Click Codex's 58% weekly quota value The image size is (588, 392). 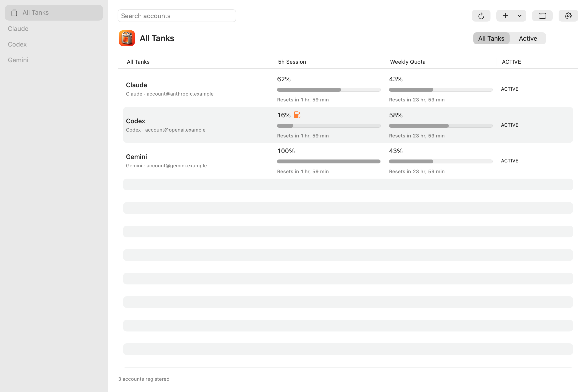[x=396, y=115]
